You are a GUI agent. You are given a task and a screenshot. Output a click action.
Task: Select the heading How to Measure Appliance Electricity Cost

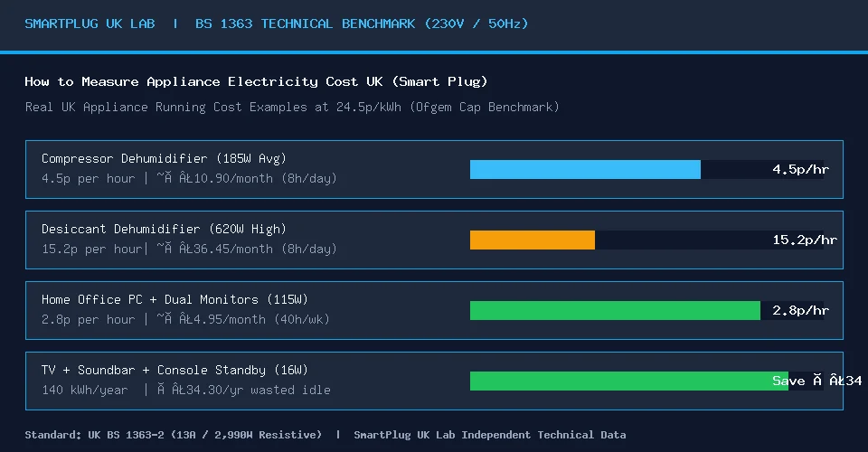[x=256, y=82]
